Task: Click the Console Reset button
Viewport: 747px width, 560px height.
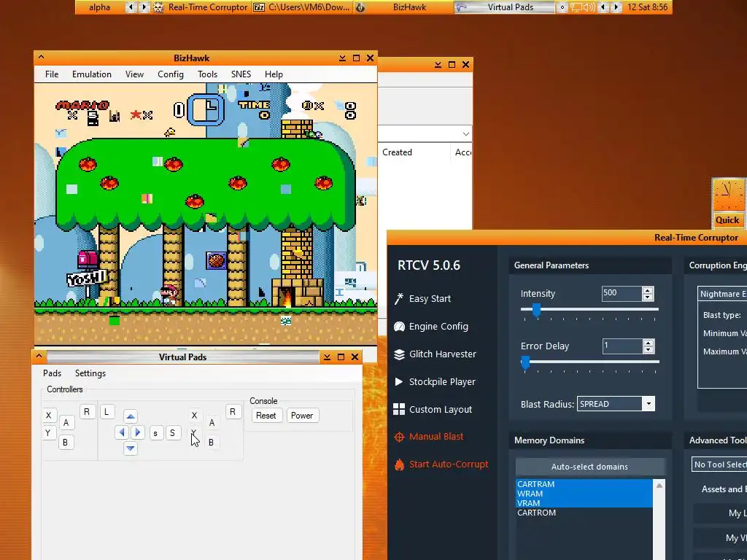Action: (x=266, y=415)
